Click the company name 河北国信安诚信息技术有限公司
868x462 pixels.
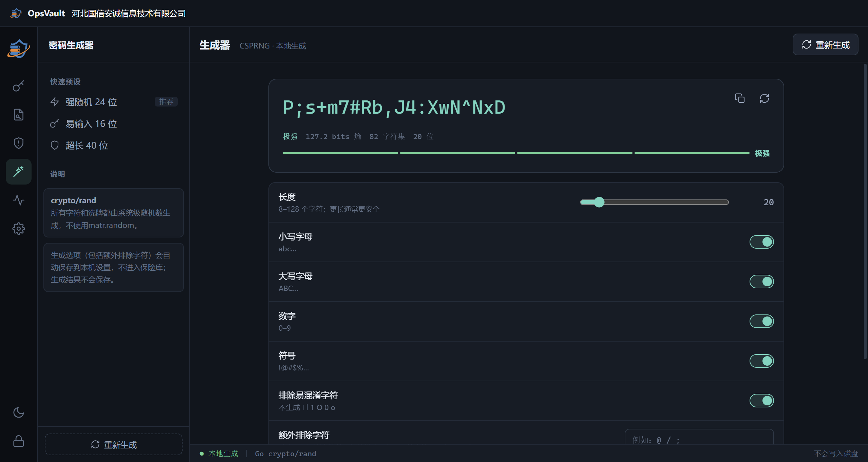(129, 13)
